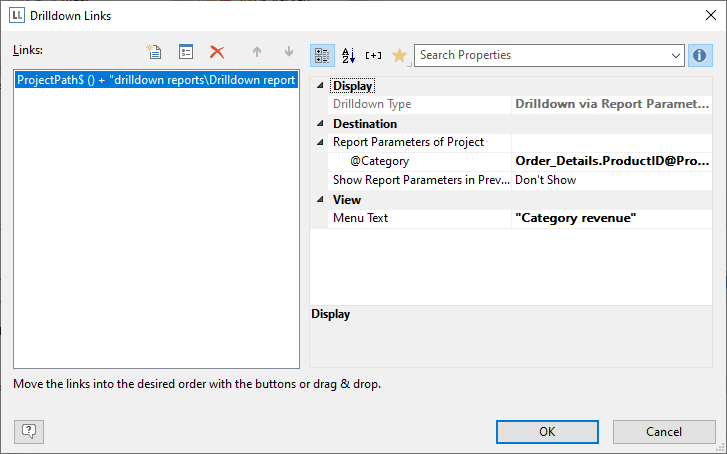The height and width of the screenshot is (454, 727).
Task: Collapse the View group
Action: pos(320,199)
